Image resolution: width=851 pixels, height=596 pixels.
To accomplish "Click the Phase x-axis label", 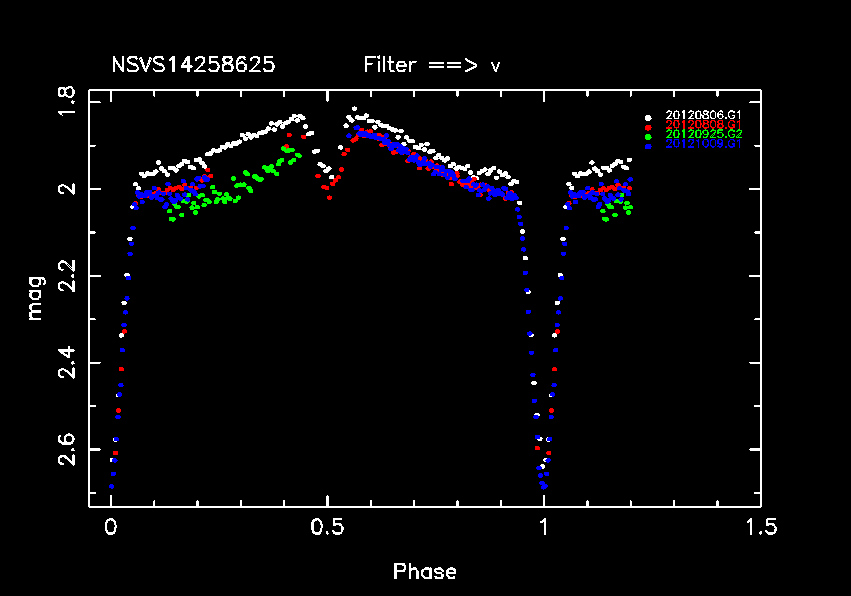I will click(x=425, y=572).
